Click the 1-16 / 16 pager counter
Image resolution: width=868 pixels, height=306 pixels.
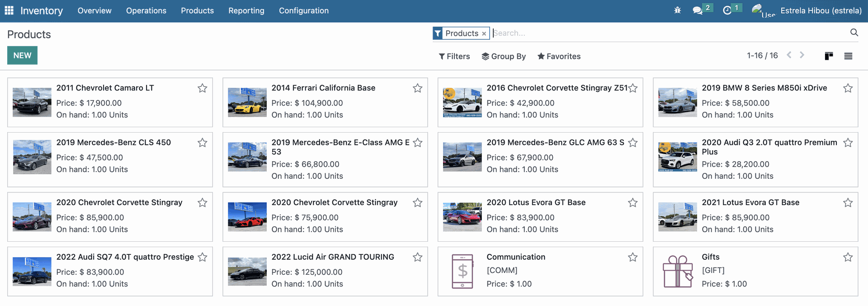coord(762,55)
